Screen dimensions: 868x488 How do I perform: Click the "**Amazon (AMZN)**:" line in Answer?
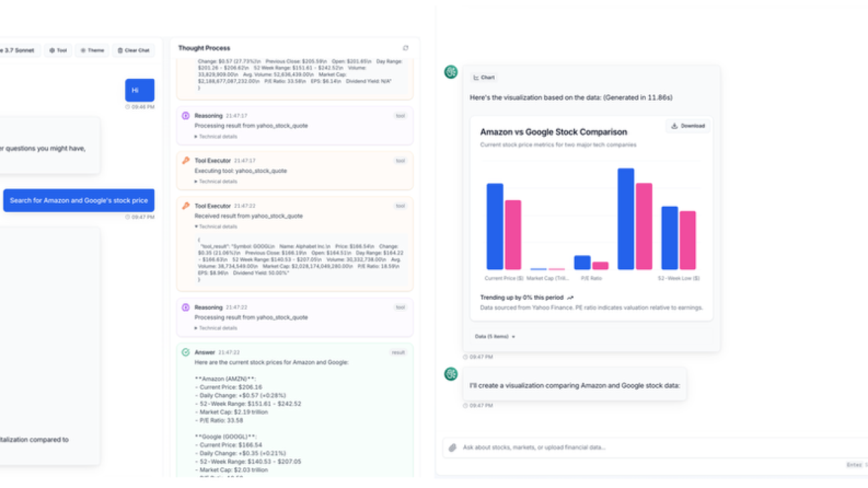(226, 379)
